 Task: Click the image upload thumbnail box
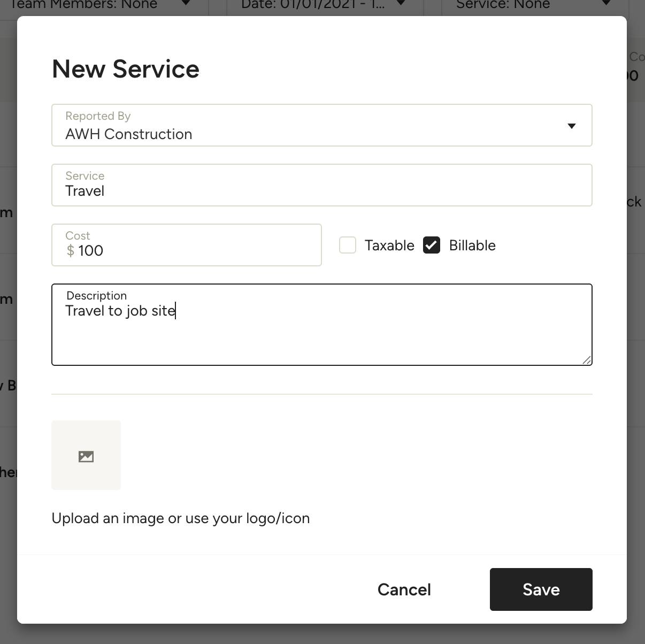pos(86,455)
